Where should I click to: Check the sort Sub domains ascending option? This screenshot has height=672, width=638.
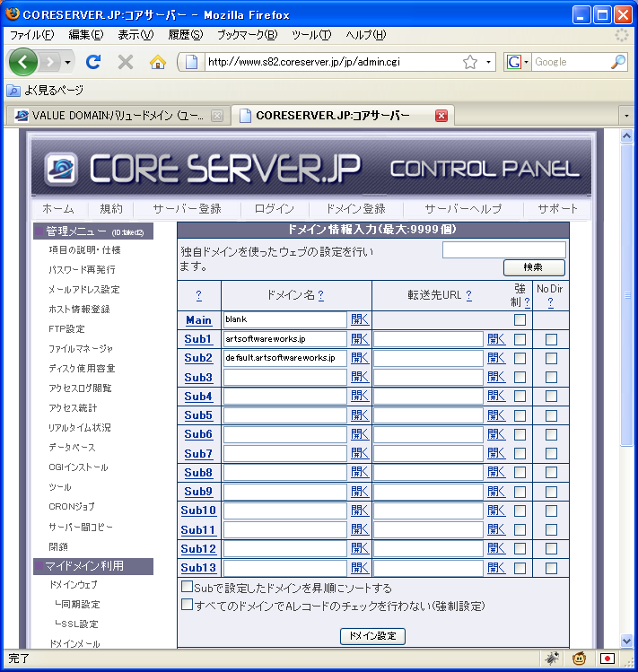[x=188, y=587]
